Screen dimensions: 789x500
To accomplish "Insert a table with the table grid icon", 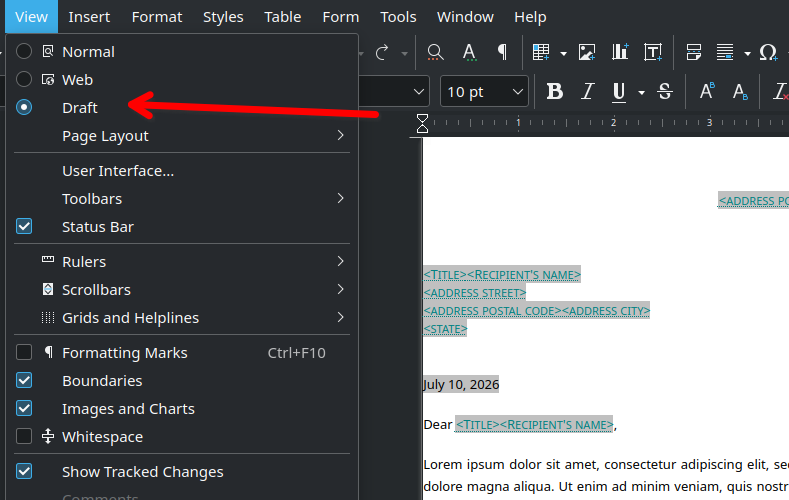I will tap(541, 52).
